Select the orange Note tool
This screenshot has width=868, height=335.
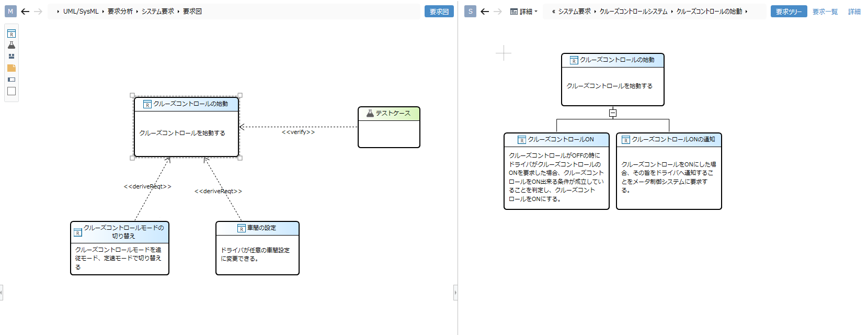pyautogui.click(x=12, y=68)
